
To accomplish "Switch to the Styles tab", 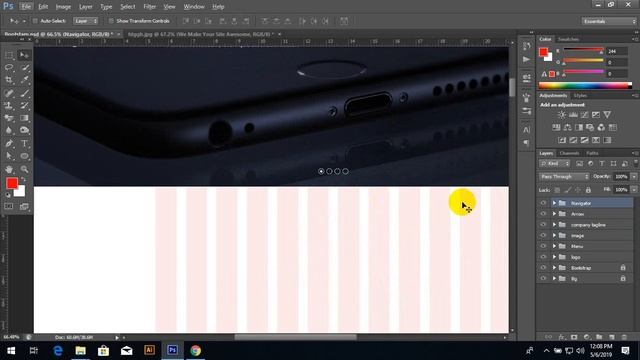I will coord(580,96).
